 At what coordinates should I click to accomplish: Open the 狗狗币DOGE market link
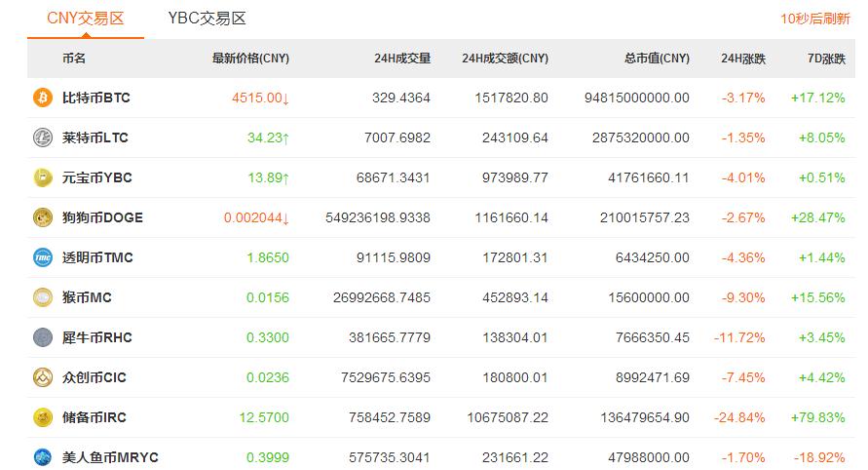[x=102, y=217]
